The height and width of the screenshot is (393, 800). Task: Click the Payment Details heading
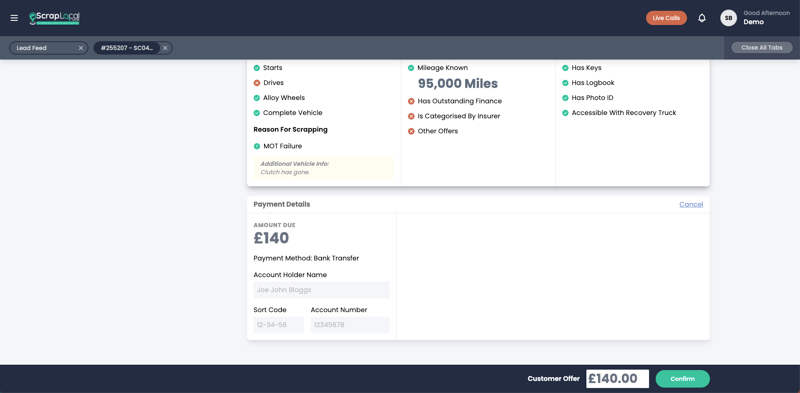[x=282, y=204]
